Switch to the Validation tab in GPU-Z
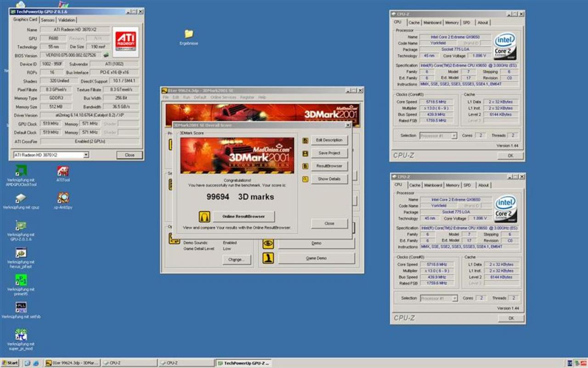The height and width of the screenshot is (368, 588). [67, 20]
